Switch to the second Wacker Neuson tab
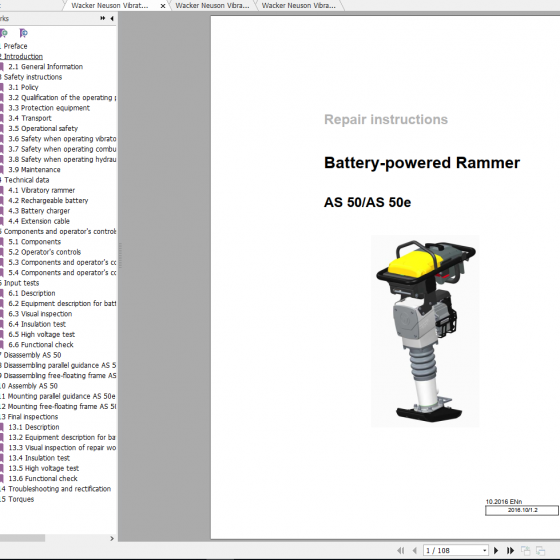Viewport: 560px width, 560px height. click(212, 5)
